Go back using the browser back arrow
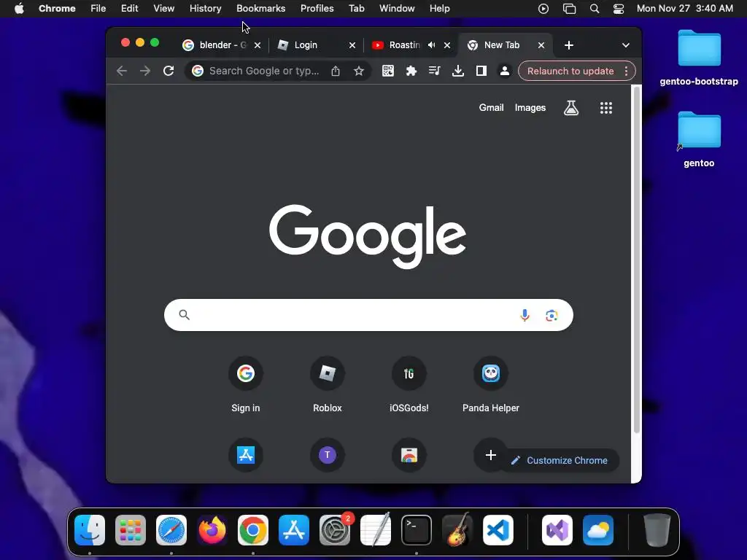This screenshot has width=747, height=560. point(122,71)
